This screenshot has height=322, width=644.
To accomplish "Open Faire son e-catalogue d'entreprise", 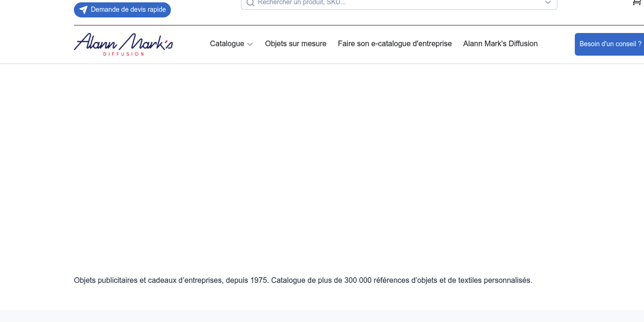I will coord(395,44).
